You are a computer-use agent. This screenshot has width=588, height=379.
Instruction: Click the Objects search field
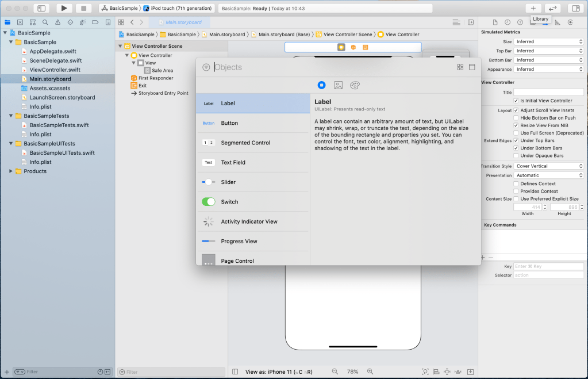[x=333, y=67]
